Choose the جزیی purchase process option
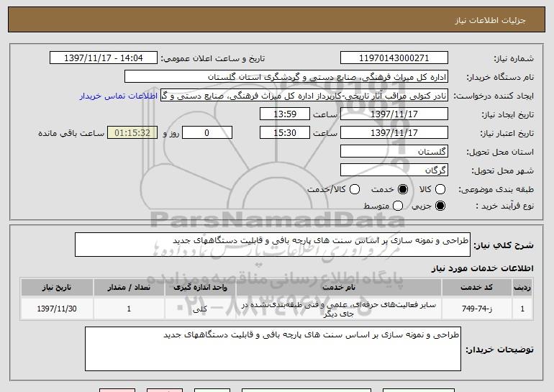This screenshot has height=392, width=554. [x=440, y=206]
